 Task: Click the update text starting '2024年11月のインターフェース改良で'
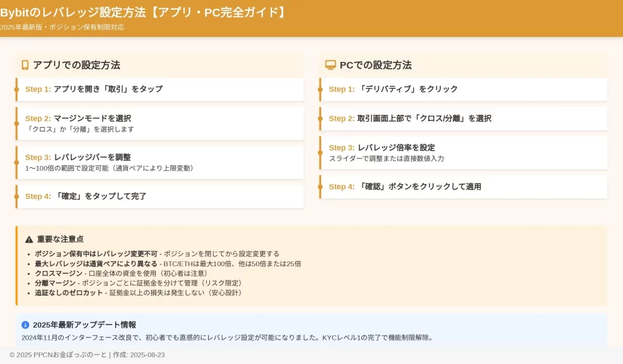pos(228,337)
